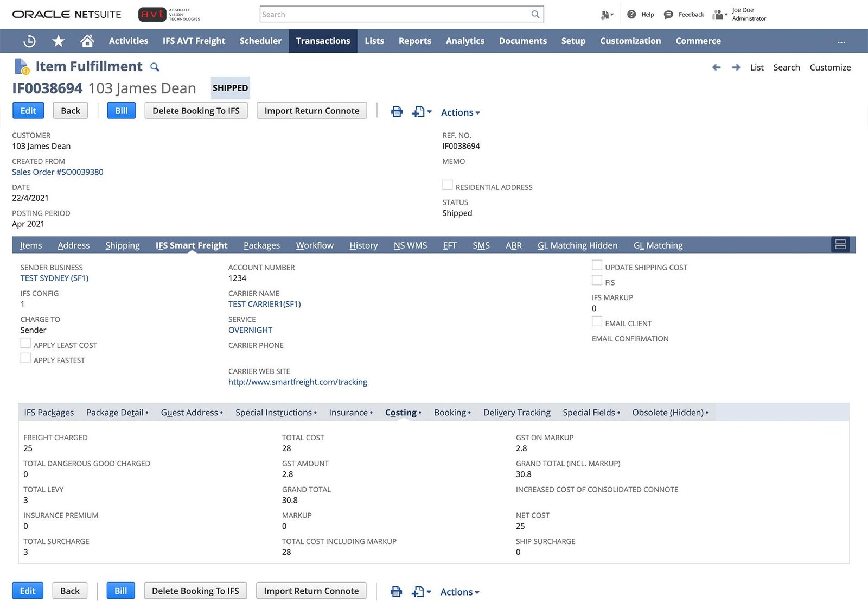This screenshot has height=614, width=868.
Task: Click the Item Fulfillment record search magnifier
Action: (x=155, y=67)
